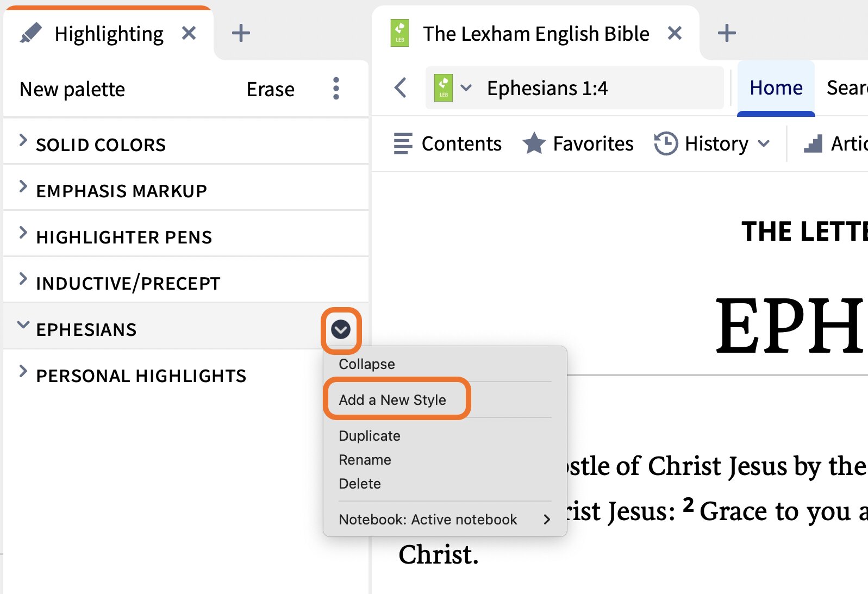
Task: Click the EMPHASIS MARKUP palette label
Action: 121,191
